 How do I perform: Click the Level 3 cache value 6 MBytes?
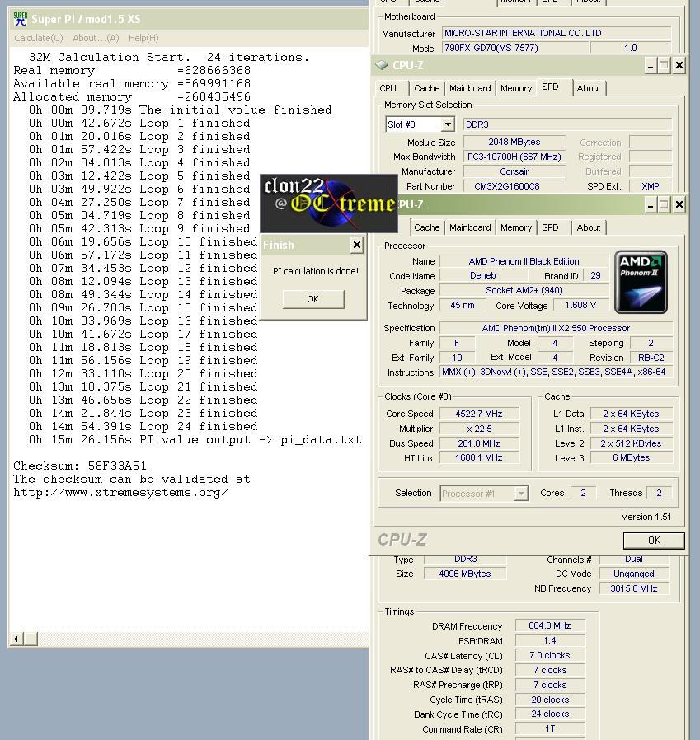(x=632, y=458)
